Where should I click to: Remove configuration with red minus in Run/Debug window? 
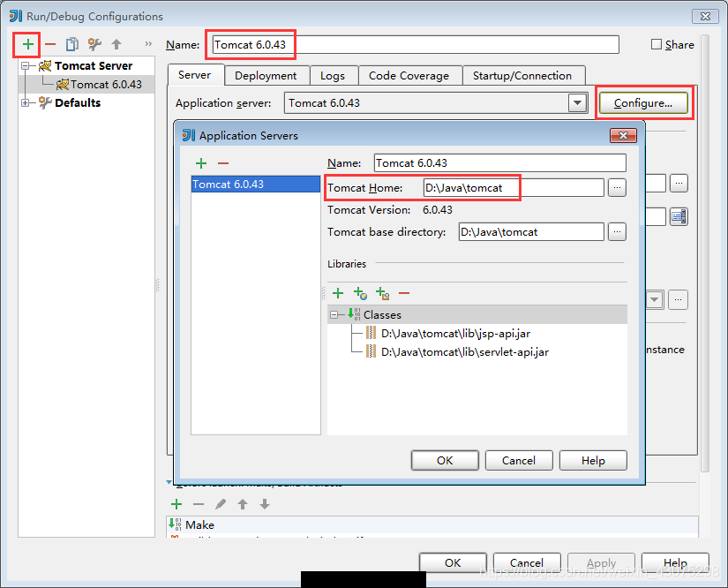tap(50, 45)
